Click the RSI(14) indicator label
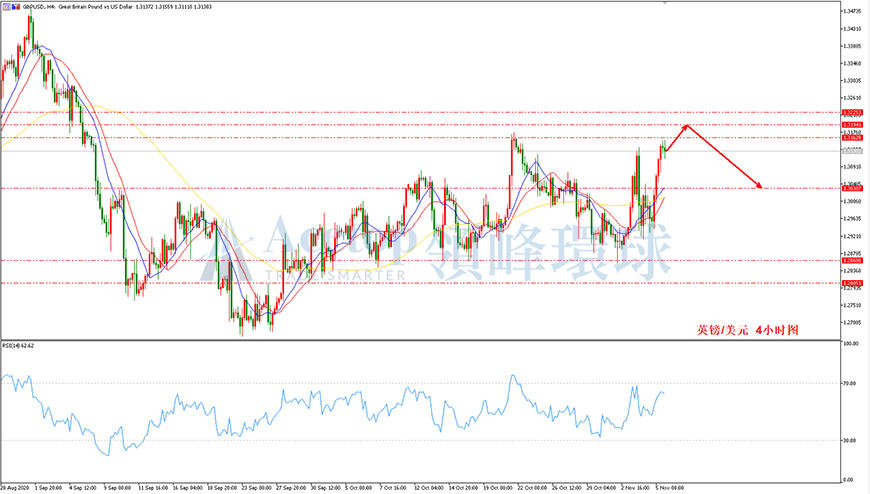The width and height of the screenshot is (870, 494). [18, 346]
